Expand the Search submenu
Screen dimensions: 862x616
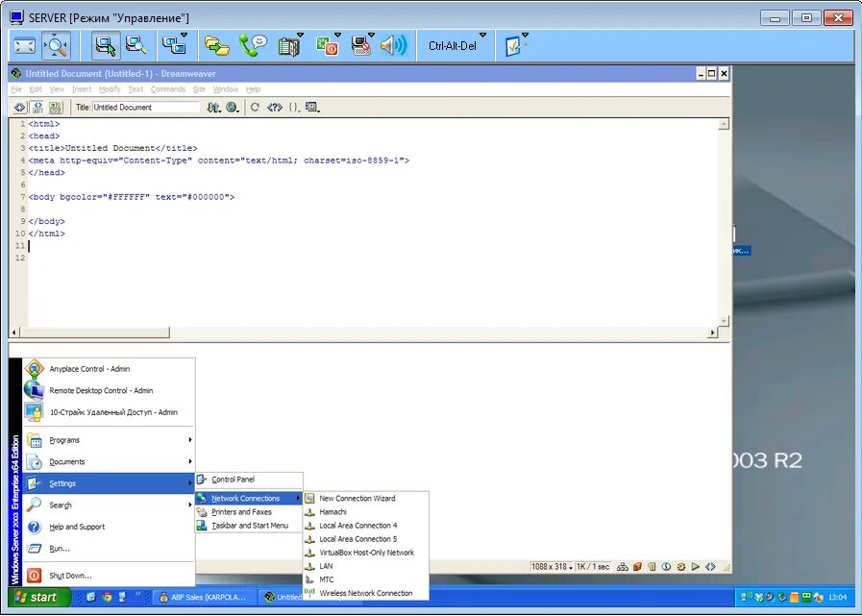tap(109, 505)
